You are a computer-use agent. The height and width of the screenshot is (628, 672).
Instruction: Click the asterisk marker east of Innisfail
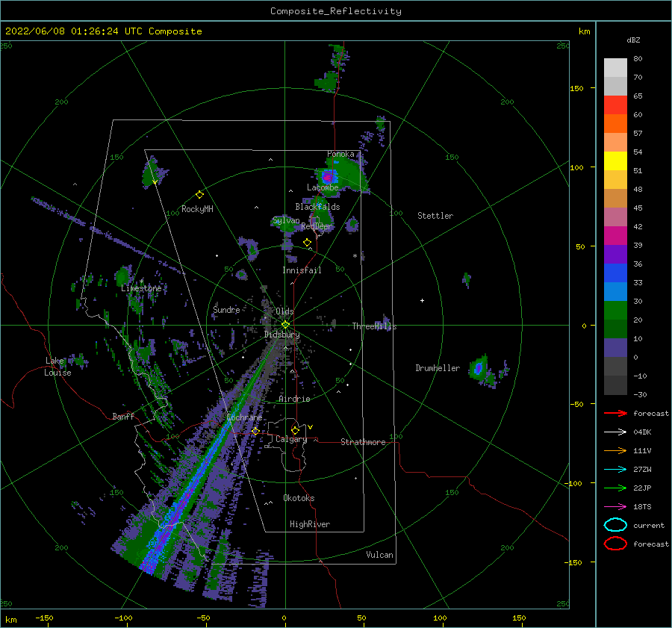(x=355, y=256)
